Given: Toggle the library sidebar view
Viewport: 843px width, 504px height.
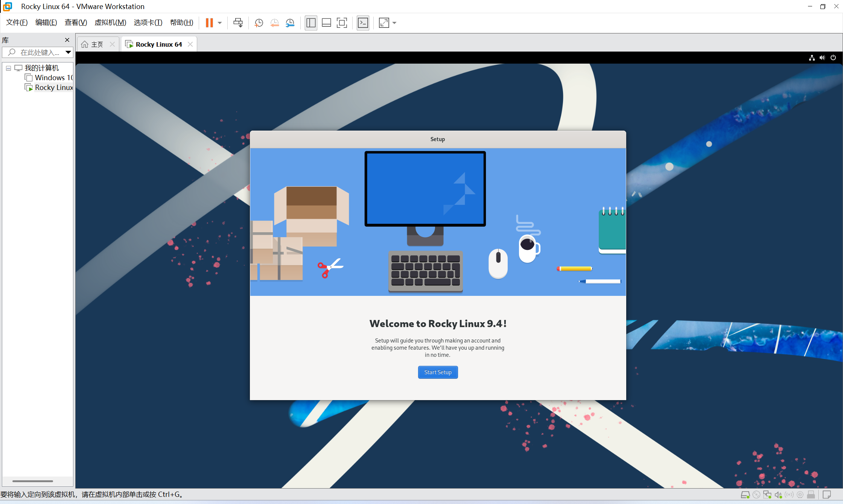Looking at the screenshot, I should [x=311, y=23].
